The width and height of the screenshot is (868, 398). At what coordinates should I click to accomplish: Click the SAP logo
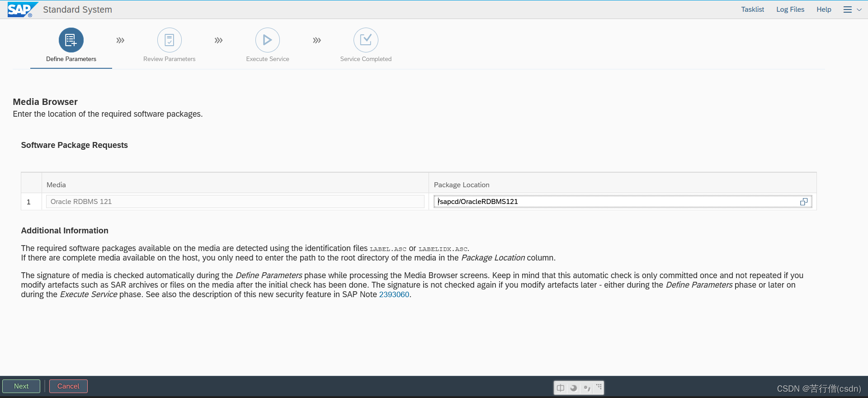coord(22,9)
